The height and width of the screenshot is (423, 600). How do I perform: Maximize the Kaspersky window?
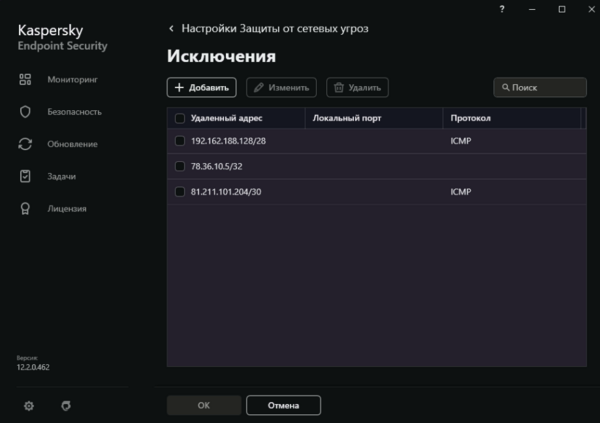coord(562,9)
